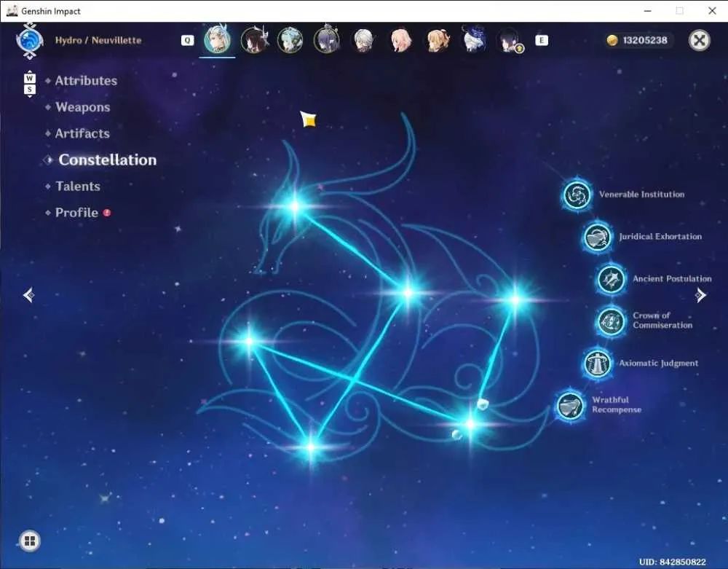Viewport: 728px width, 569px height.
Task: Go to next character with right arrow
Action: 700,295
